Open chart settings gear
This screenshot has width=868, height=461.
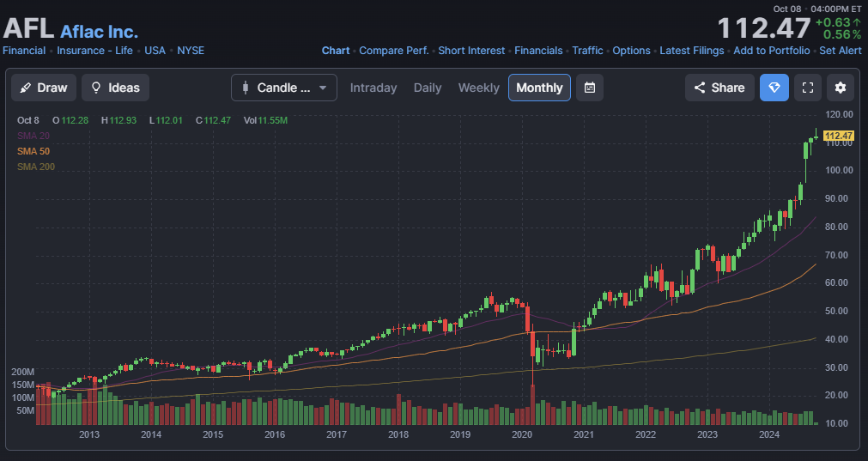coord(841,88)
